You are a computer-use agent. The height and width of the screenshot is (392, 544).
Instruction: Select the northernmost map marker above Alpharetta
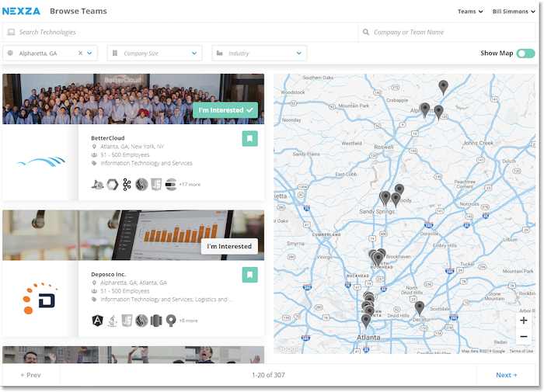tap(443, 87)
